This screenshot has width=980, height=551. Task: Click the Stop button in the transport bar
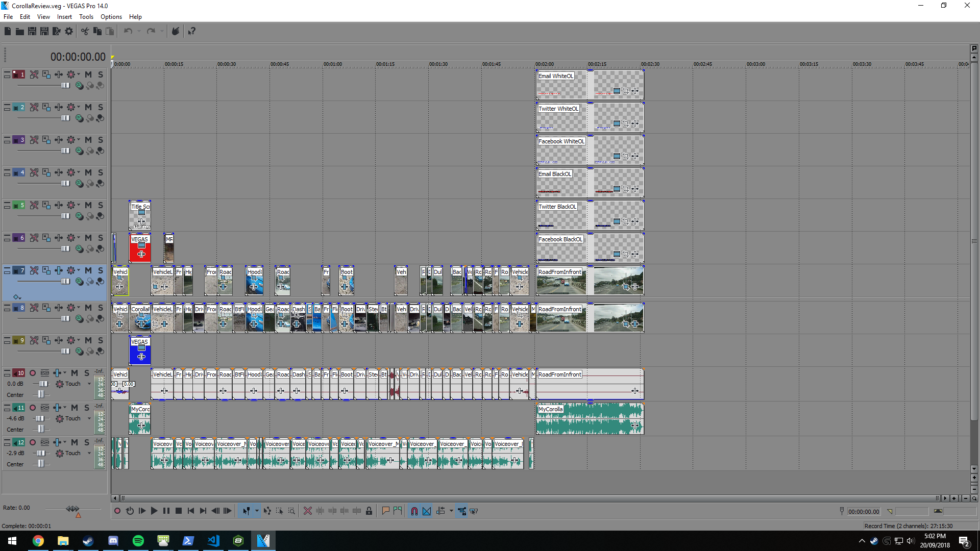click(x=179, y=511)
